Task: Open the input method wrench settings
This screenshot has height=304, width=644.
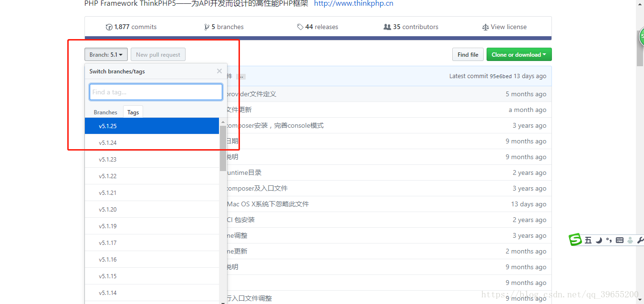Action: 640,240
